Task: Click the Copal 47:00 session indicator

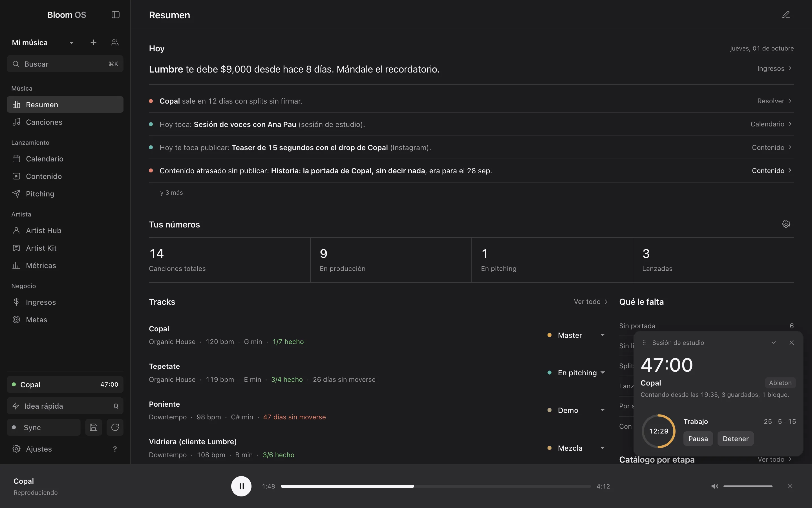Action: pyautogui.click(x=65, y=384)
